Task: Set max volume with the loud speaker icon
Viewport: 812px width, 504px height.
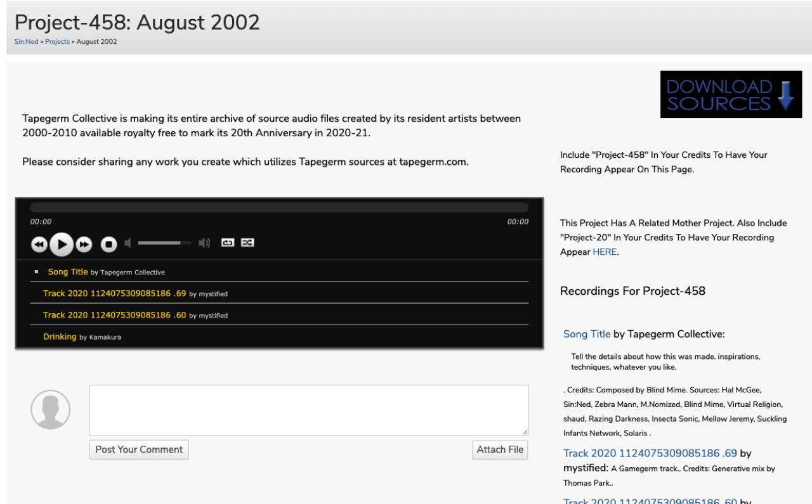Action: [204, 243]
